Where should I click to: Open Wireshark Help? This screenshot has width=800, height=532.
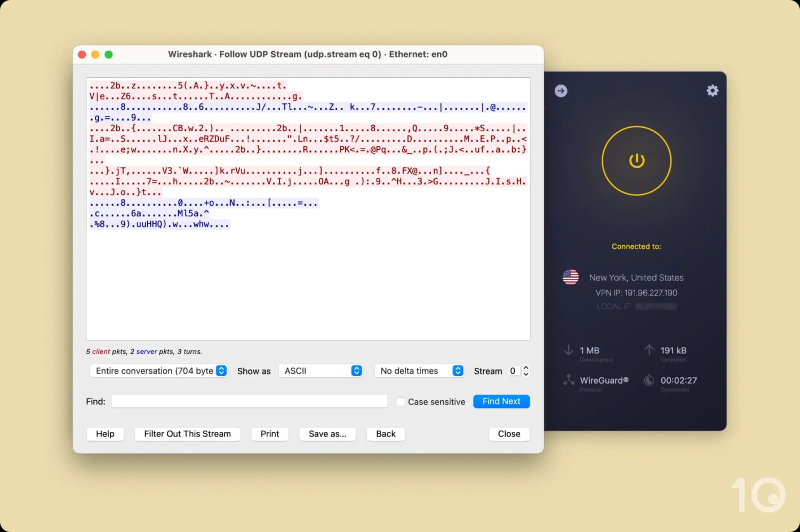tap(105, 433)
